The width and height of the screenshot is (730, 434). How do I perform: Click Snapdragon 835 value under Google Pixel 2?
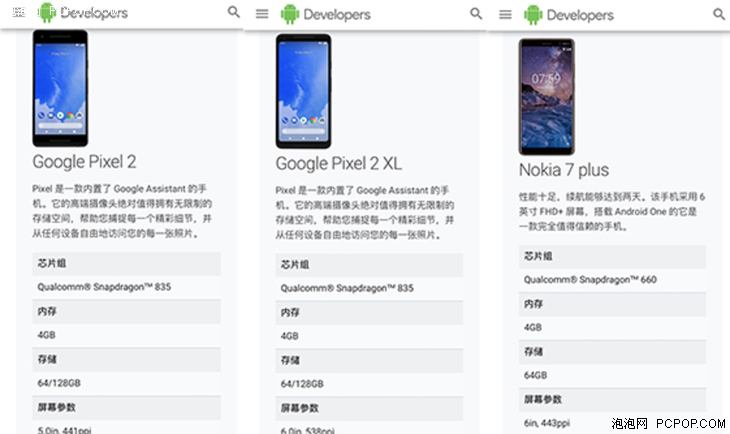click(104, 287)
